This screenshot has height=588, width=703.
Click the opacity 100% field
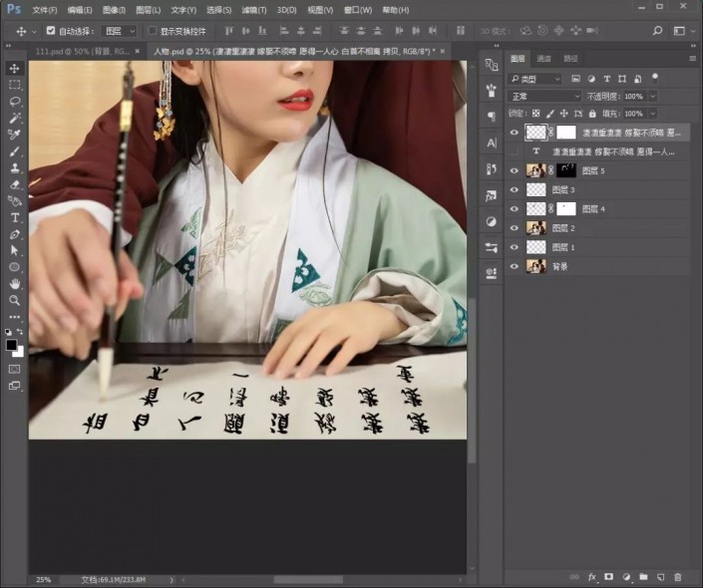click(633, 97)
